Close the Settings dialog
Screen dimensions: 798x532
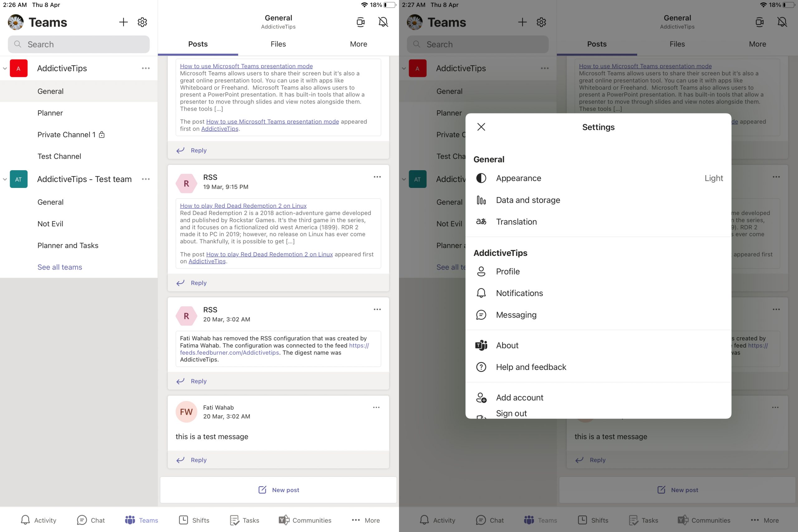(481, 127)
